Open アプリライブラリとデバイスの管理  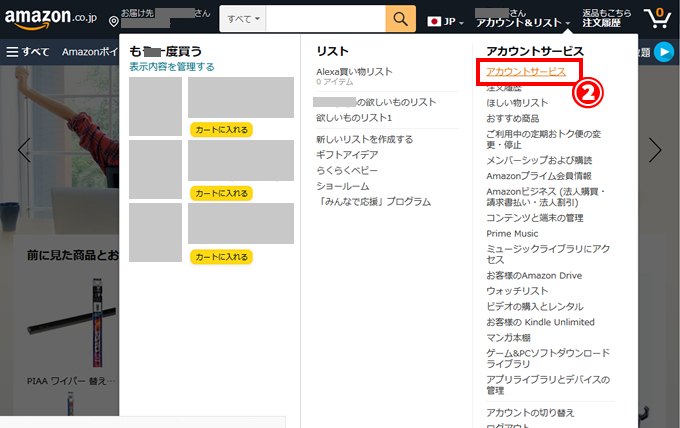548,385
